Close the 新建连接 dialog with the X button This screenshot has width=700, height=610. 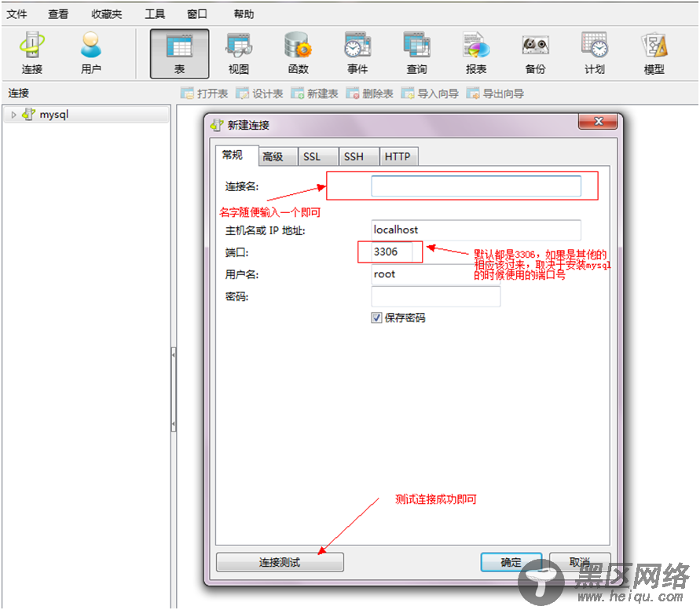(598, 122)
